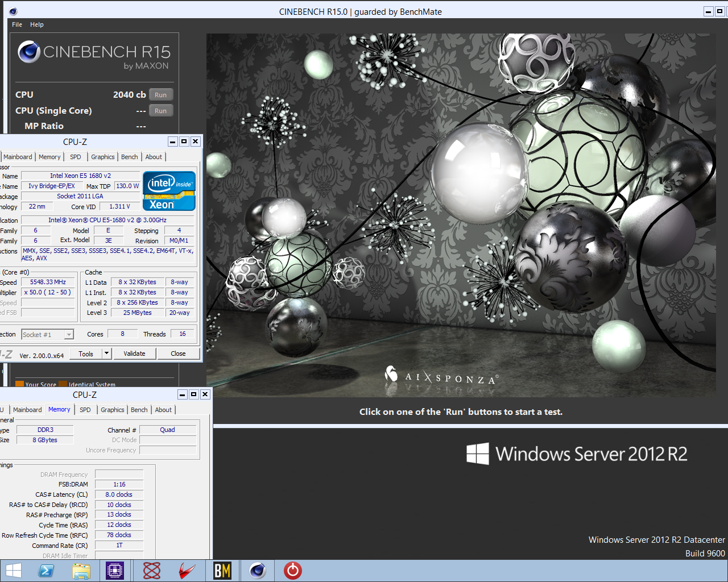Minimize the lower CPU-Z window
This screenshot has width=728, height=582.
183,394
